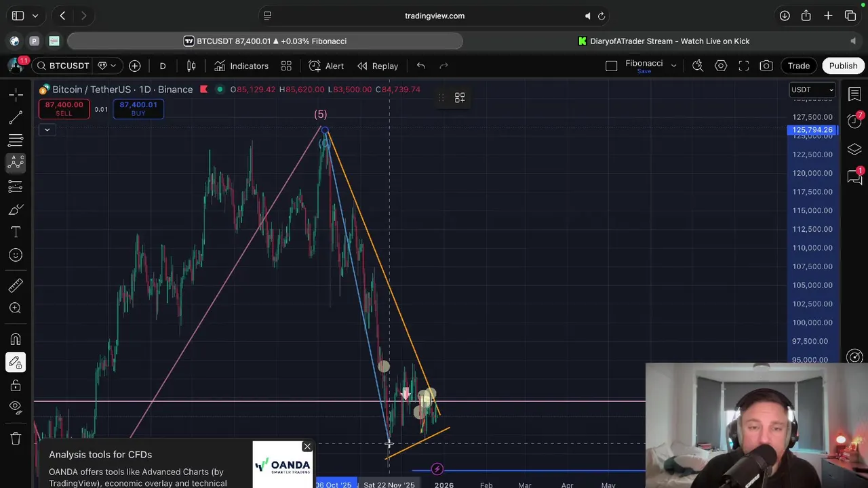Expand the Fibonacci layout dropdown arrow

pos(673,66)
